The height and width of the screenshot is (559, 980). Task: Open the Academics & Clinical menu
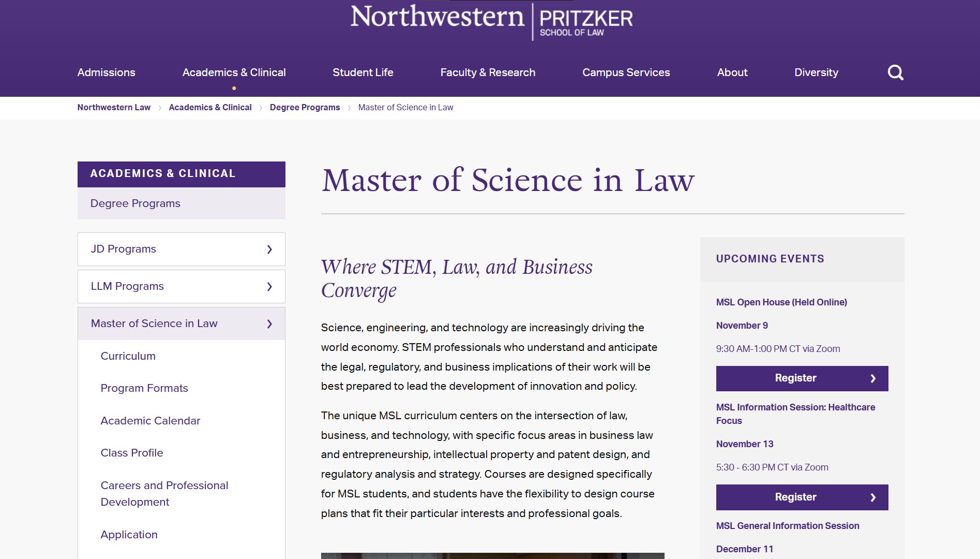pyautogui.click(x=234, y=72)
